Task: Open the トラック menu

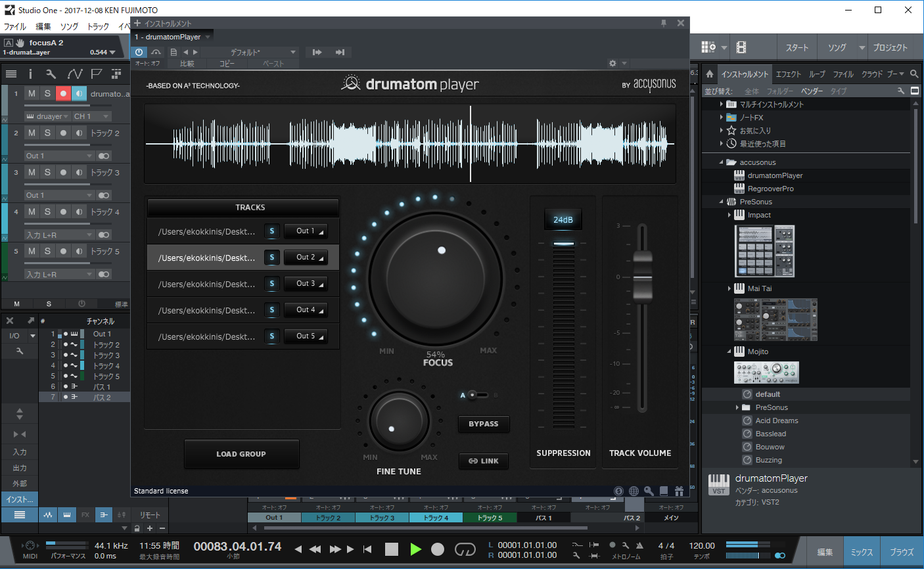Action: 98,26
